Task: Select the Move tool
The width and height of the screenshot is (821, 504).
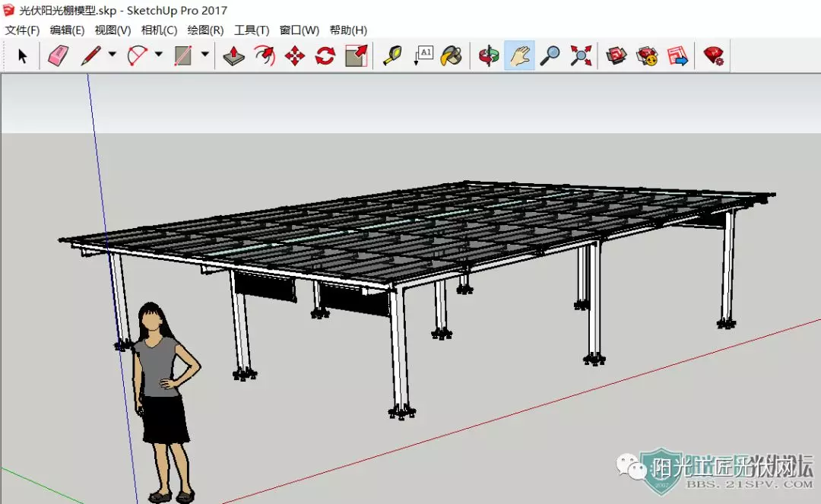Action: click(x=295, y=55)
